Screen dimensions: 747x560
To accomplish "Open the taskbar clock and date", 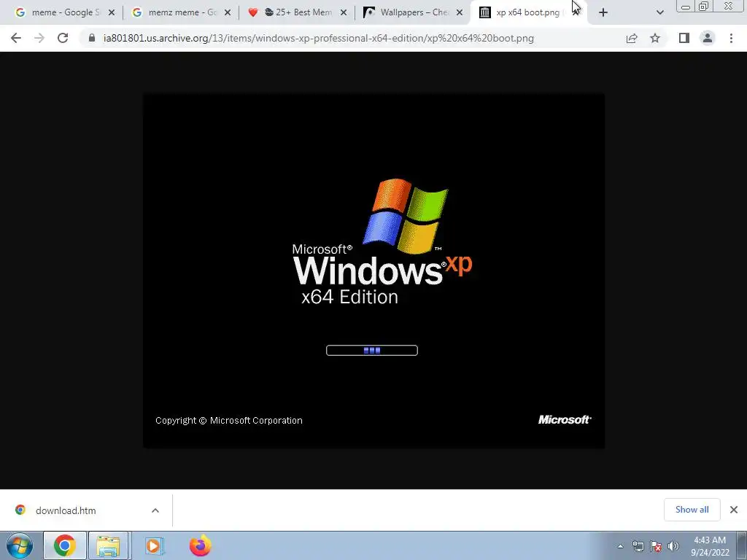I will click(x=710, y=546).
